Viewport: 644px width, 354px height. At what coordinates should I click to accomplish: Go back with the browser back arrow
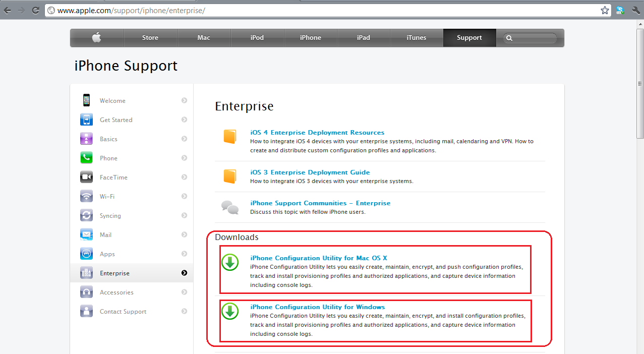pyautogui.click(x=7, y=10)
